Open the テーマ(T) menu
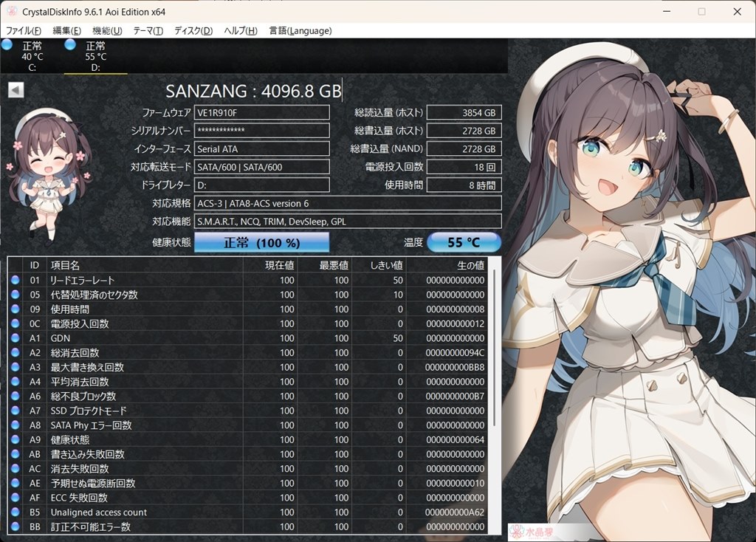Image resolution: width=756 pixels, height=542 pixels. point(148,30)
